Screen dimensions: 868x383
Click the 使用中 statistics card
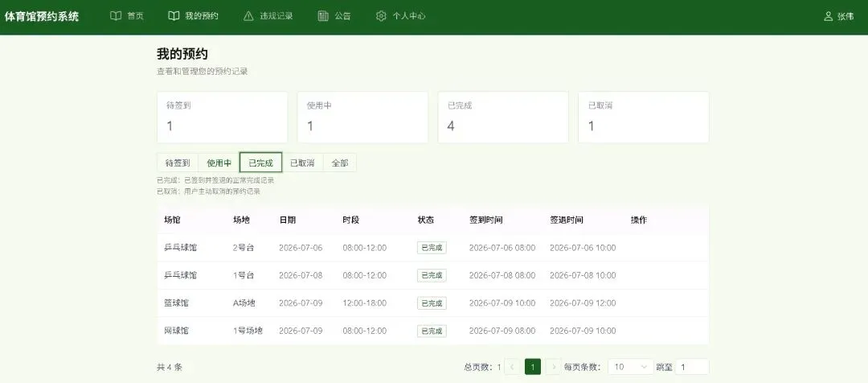click(x=362, y=117)
